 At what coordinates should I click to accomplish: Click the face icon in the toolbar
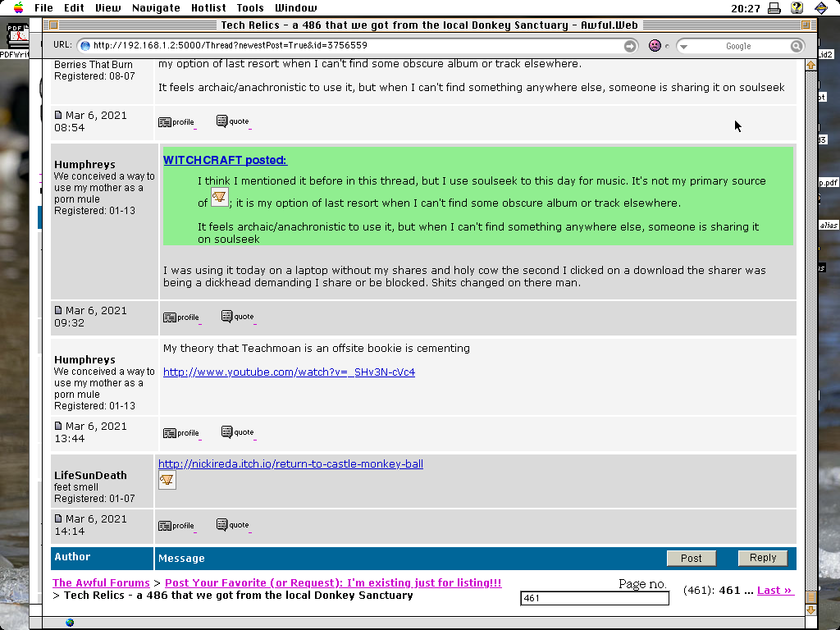click(655, 46)
